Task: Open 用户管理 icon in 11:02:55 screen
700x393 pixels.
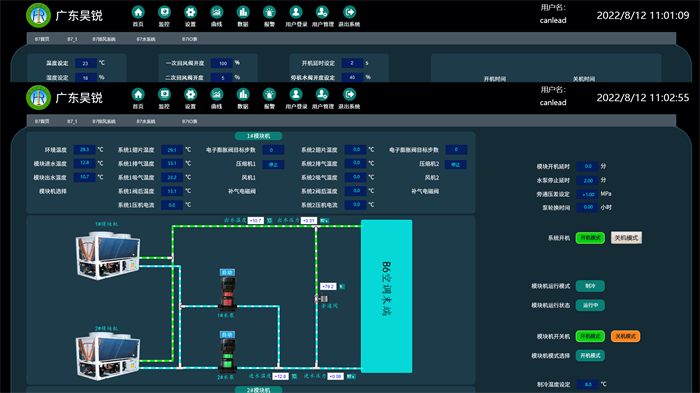Action: [322, 99]
